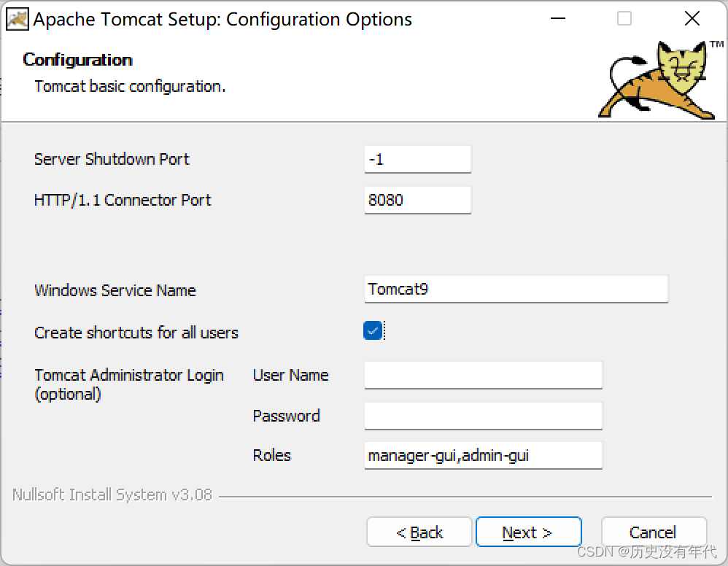This screenshot has height=566, width=728.
Task: Click the User Name input box
Action: pyautogui.click(x=484, y=375)
